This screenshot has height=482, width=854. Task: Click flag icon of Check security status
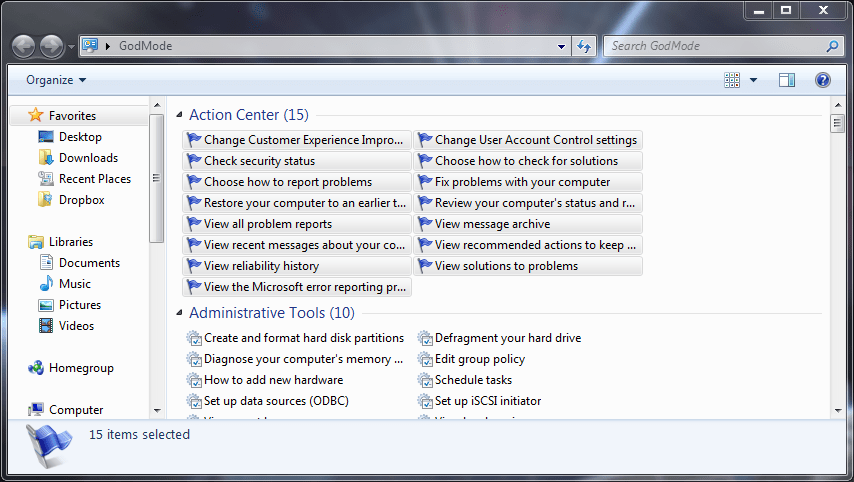(x=194, y=161)
